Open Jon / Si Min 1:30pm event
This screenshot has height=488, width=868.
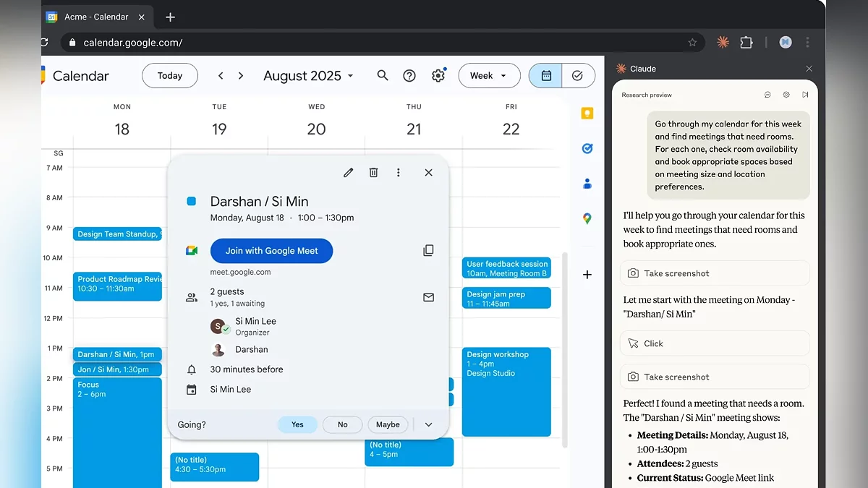click(x=117, y=369)
